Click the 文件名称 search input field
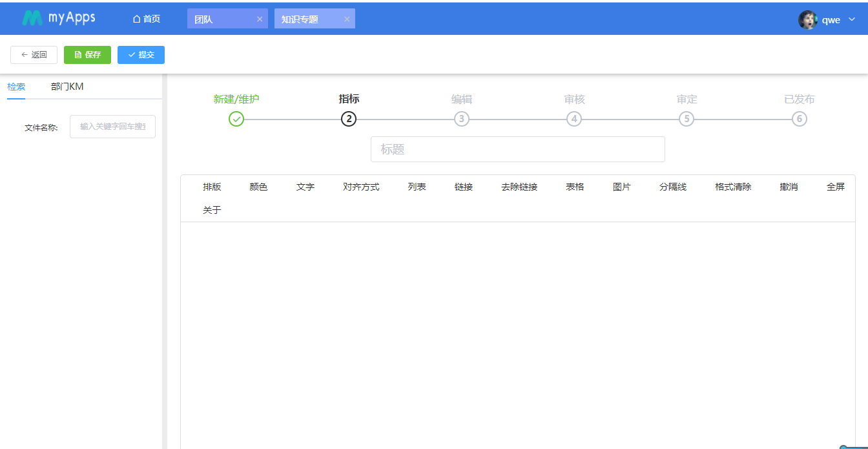 tap(112, 127)
